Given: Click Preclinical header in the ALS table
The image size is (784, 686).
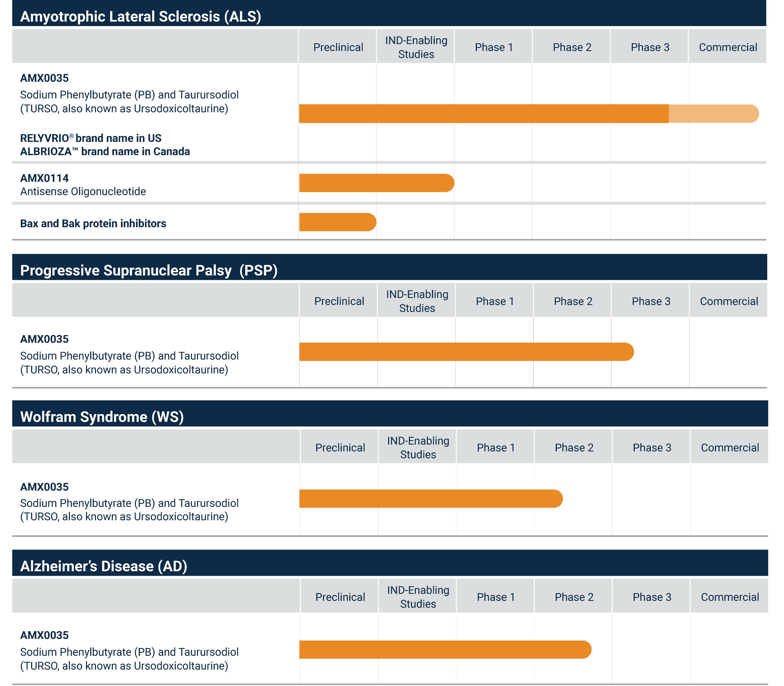Looking at the screenshot, I should tap(338, 47).
